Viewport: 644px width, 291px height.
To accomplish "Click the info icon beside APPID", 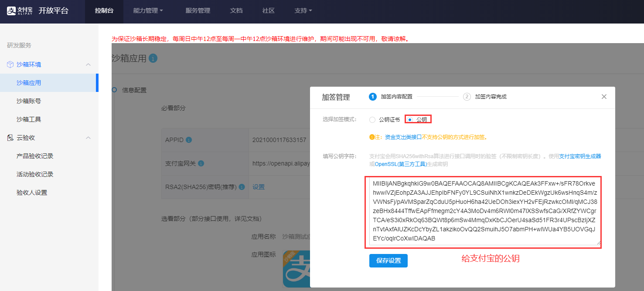I will click(189, 140).
